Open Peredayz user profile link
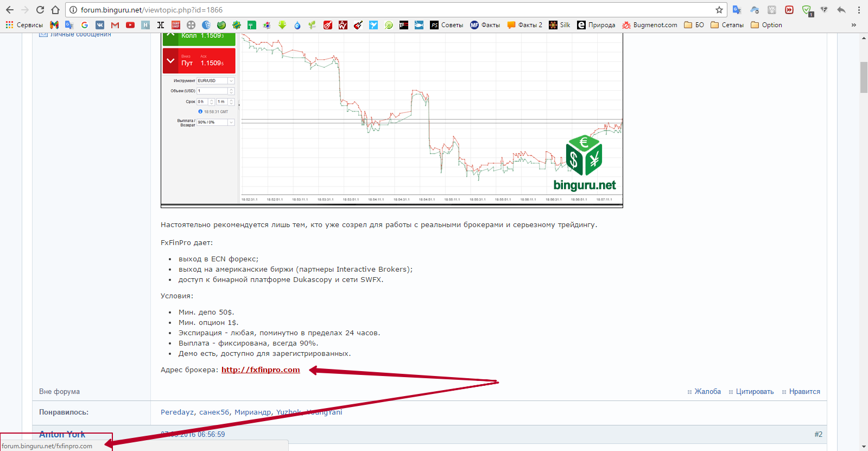868x451 pixels. 177,412
